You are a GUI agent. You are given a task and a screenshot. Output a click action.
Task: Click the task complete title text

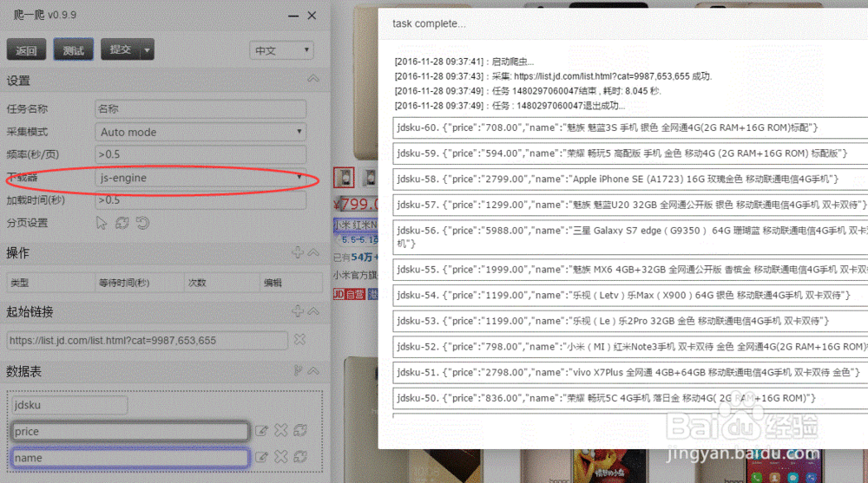[429, 23]
